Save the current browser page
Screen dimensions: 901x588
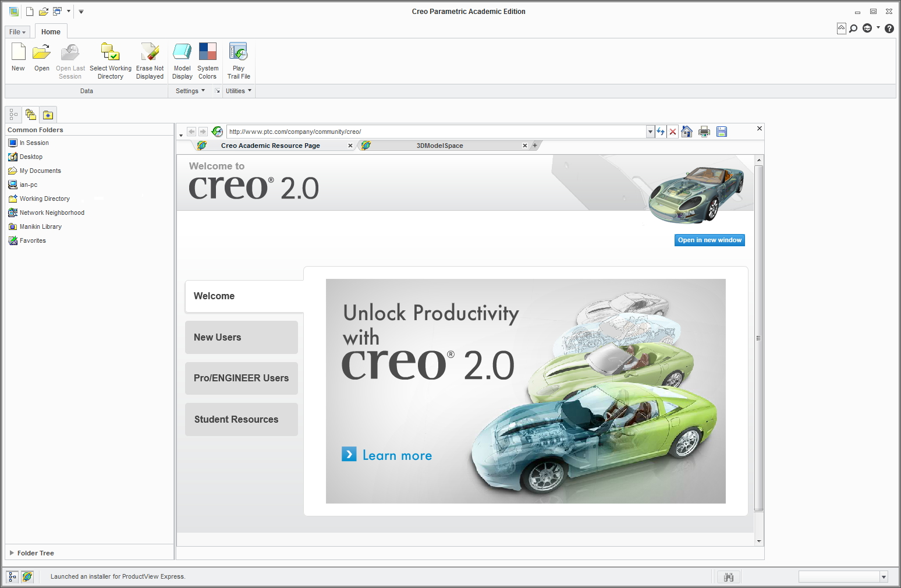pos(722,132)
